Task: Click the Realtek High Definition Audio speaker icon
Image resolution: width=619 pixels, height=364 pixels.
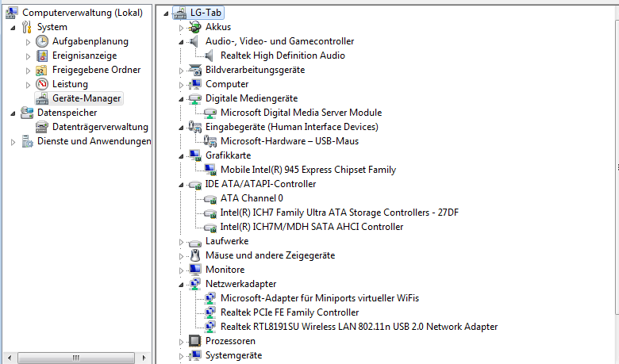Action: (210, 56)
